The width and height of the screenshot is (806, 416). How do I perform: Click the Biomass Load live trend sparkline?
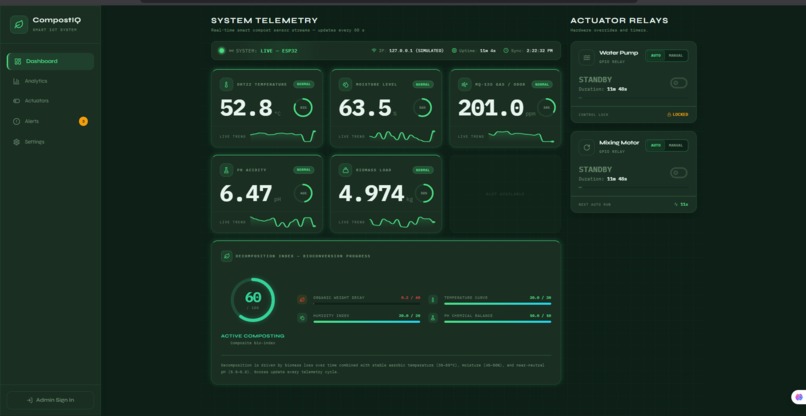pyautogui.click(x=402, y=222)
